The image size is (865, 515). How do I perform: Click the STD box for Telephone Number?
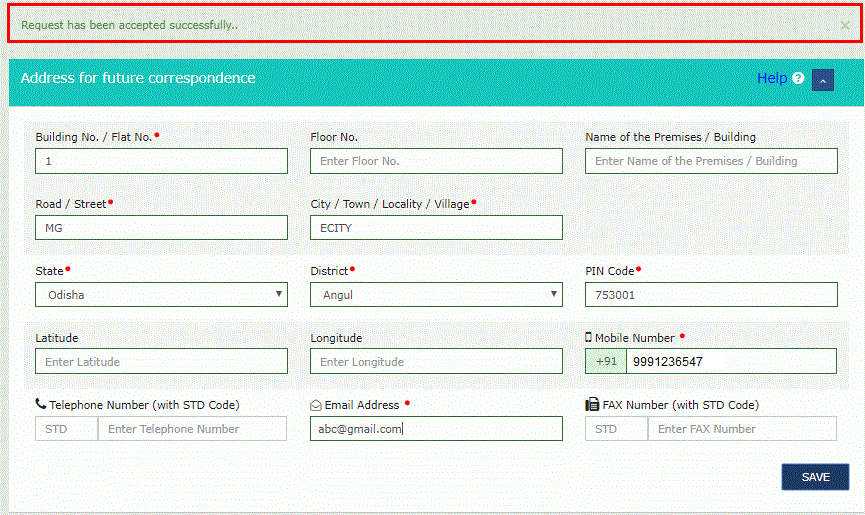(x=66, y=429)
